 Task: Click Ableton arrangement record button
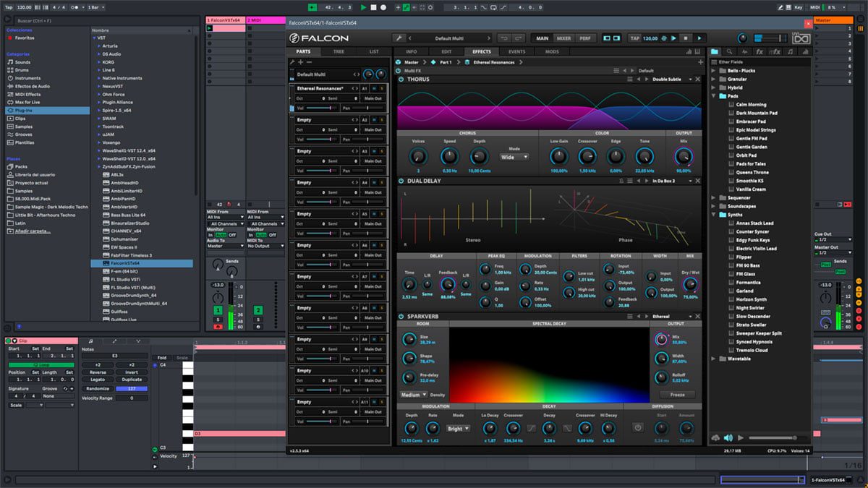(x=383, y=7)
